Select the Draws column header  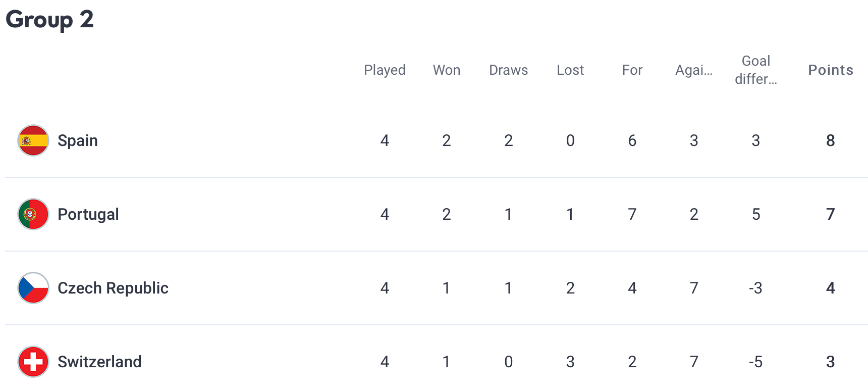[x=509, y=70]
